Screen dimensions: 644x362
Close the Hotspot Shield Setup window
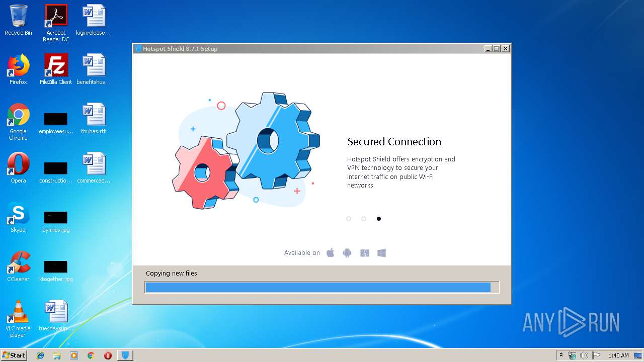coord(506,49)
